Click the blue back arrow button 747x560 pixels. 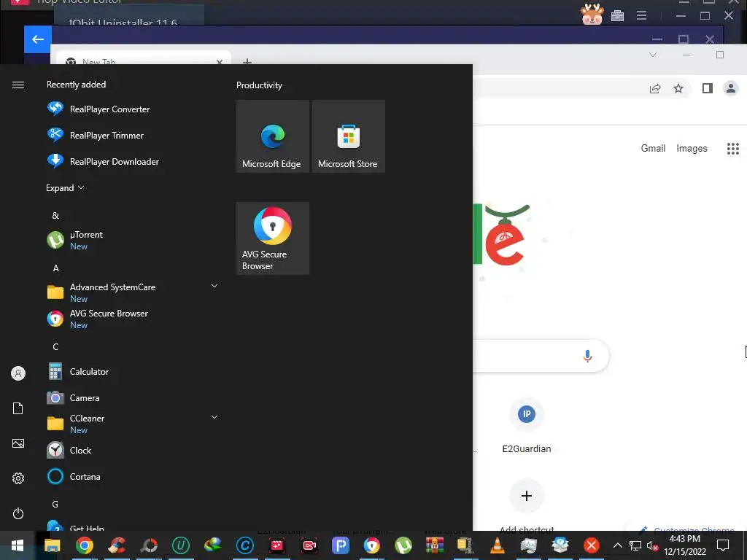[38, 39]
